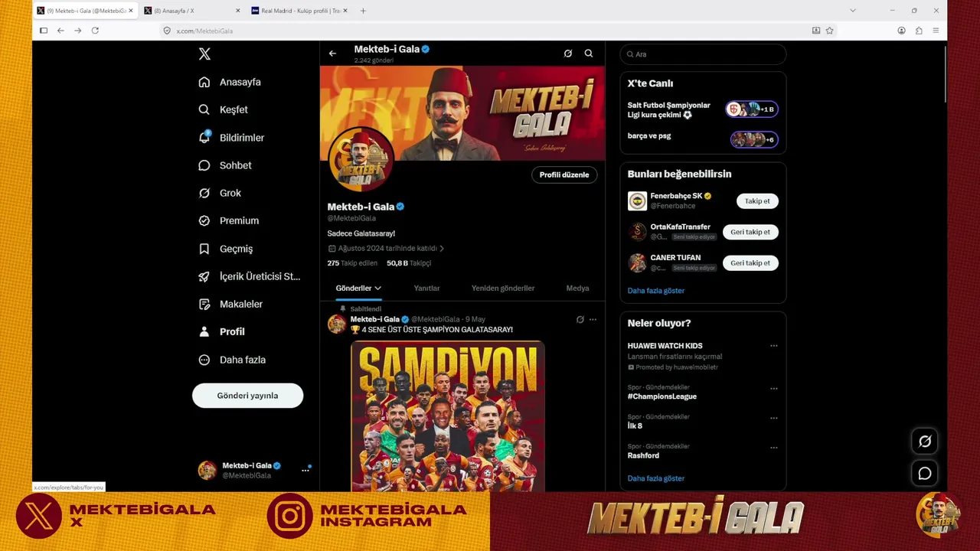Open floating chat messages button
The image size is (980, 551).
pyautogui.click(x=925, y=474)
